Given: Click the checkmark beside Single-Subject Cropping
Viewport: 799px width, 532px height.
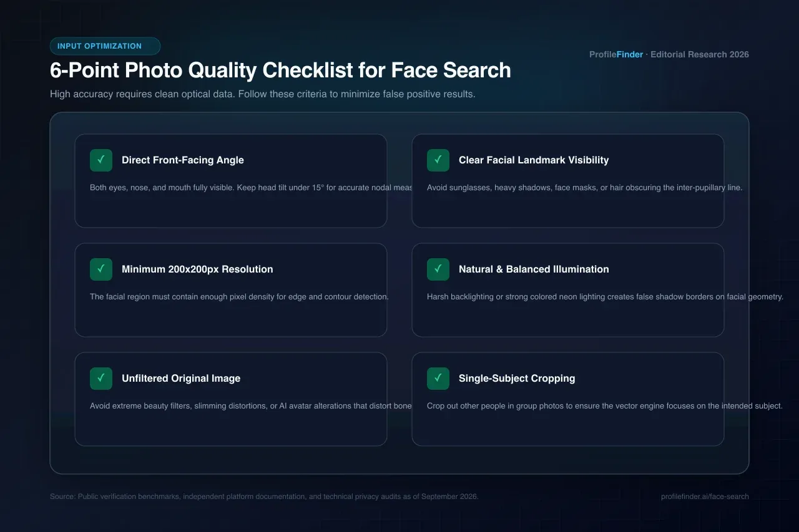Looking at the screenshot, I should 438,379.
